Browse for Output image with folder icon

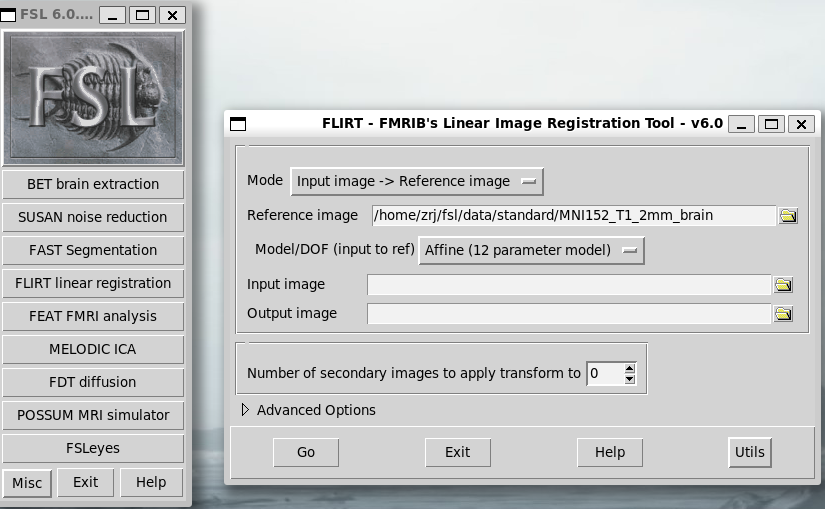783,314
